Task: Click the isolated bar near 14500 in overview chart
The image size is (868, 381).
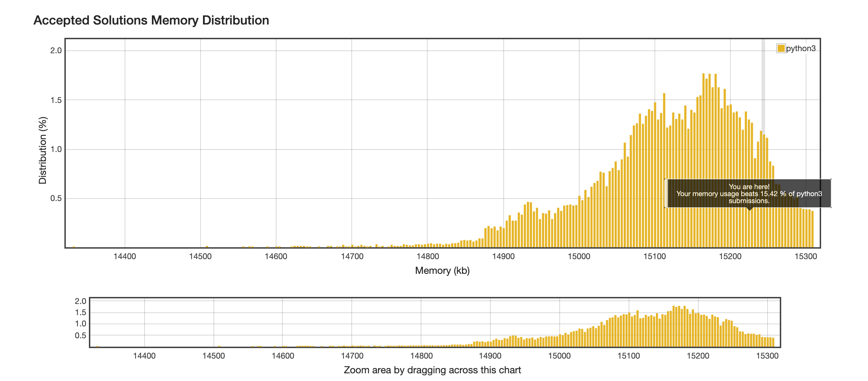Action: click(219, 347)
